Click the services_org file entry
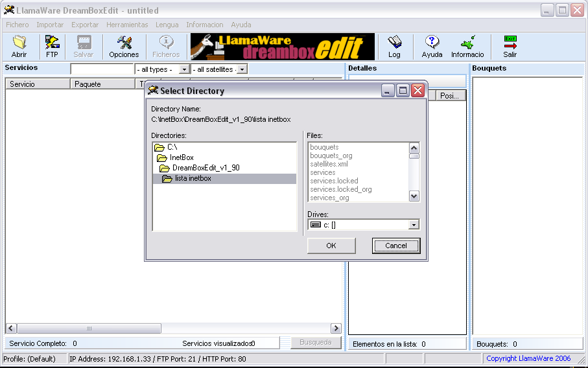The height and width of the screenshot is (368, 588). click(x=329, y=198)
